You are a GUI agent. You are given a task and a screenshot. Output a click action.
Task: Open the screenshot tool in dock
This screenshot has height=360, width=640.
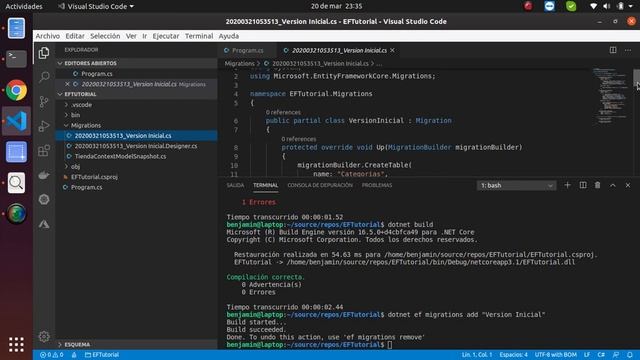coord(16,152)
